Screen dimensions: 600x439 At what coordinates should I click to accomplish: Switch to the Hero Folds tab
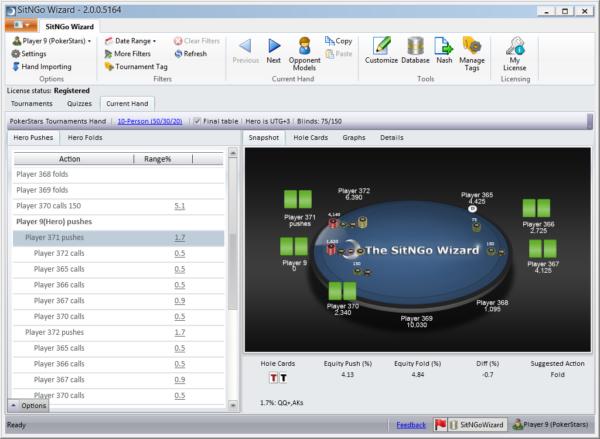(x=85, y=137)
